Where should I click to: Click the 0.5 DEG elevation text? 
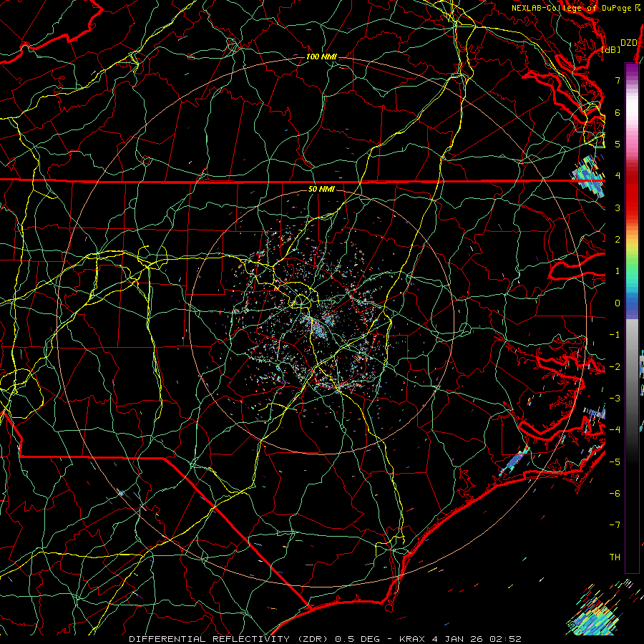[x=357, y=639]
